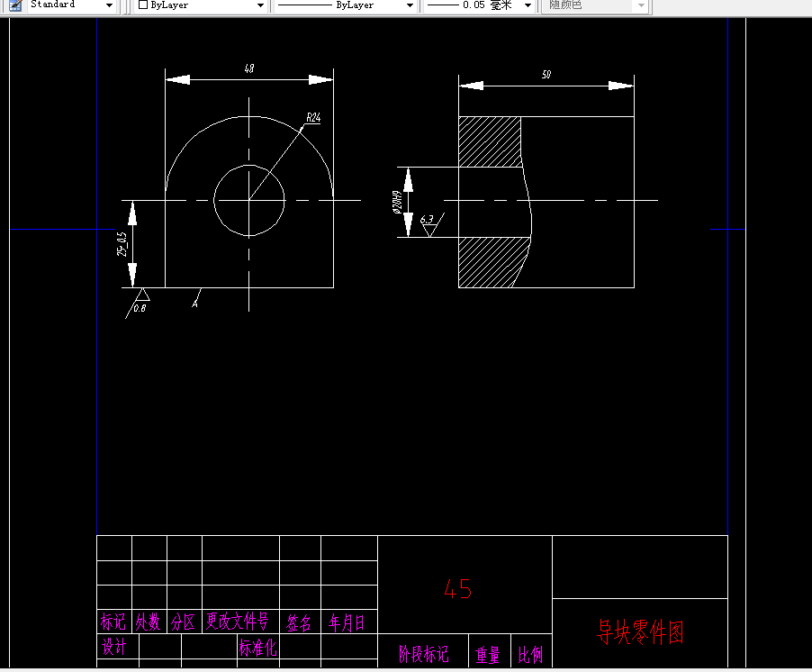Open the Standard text style dropdown
812x672 pixels.
pos(108,5)
